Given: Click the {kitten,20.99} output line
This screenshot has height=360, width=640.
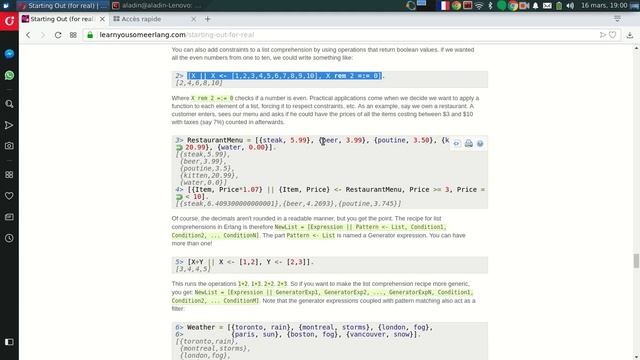Looking at the screenshot, I should pos(209,176).
